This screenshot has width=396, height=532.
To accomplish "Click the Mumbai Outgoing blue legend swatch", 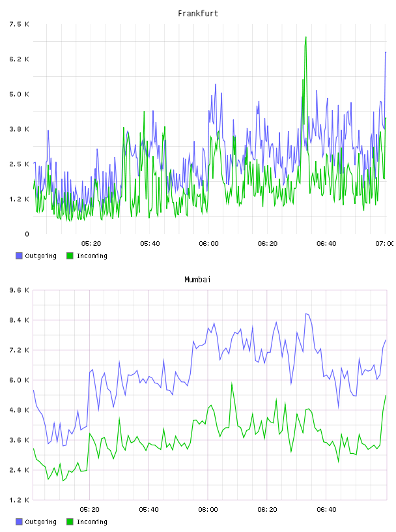I will (x=19, y=522).
